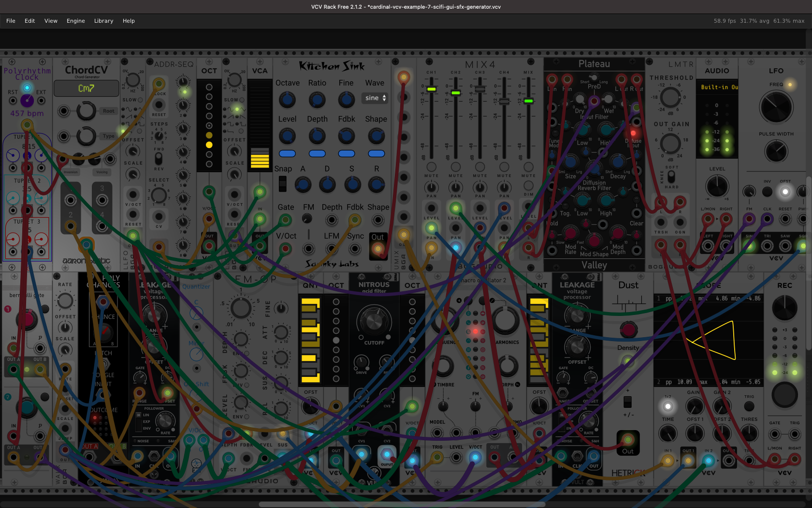The height and width of the screenshot is (508, 812).
Task: Enable the DIM button on MIX4
Action: click(529, 186)
